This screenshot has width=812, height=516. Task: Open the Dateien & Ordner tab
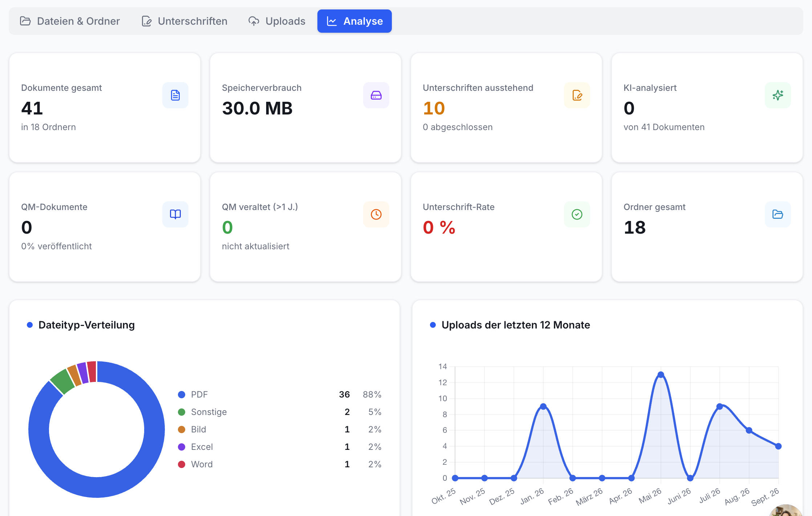[70, 21]
